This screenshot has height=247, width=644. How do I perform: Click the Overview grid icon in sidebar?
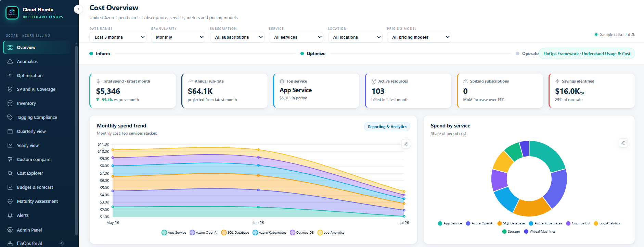pyautogui.click(x=10, y=47)
